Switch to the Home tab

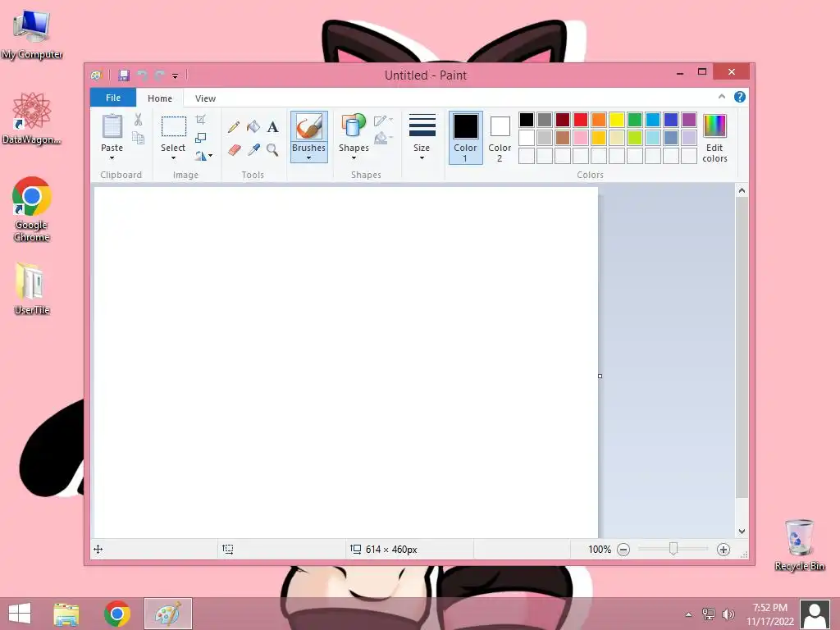pyautogui.click(x=160, y=98)
